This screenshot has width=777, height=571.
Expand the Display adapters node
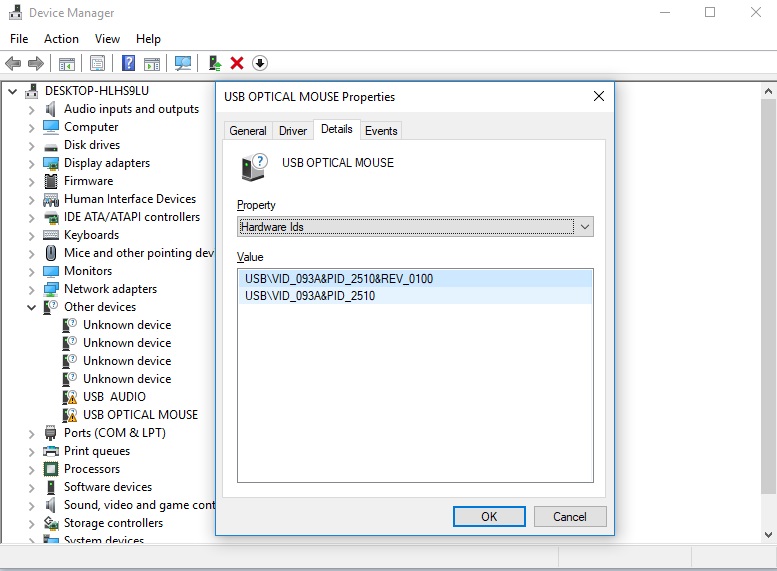(32, 164)
